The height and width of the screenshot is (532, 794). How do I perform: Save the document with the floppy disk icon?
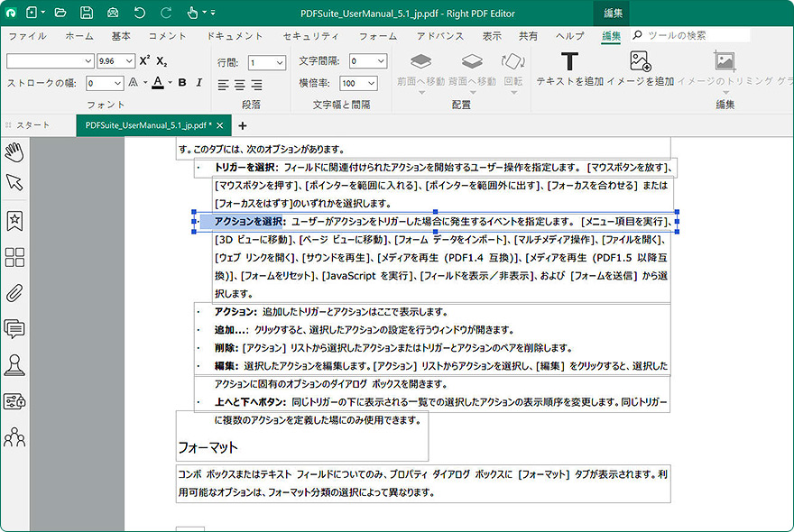(x=87, y=13)
